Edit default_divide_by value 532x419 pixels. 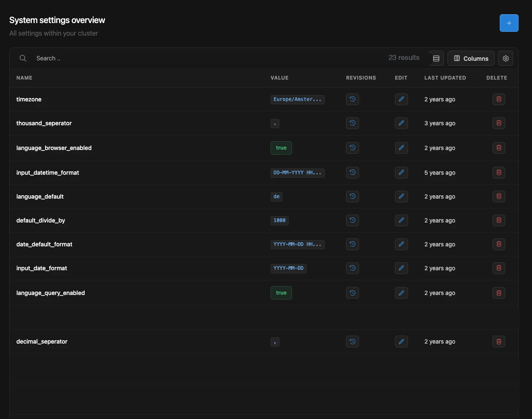pyautogui.click(x=401, y=220)
